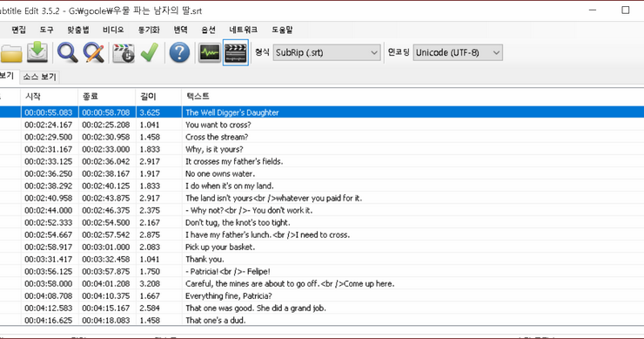644x339 pixels.
Task: Toggle the waveform display icon
Action: pos(210,52)
